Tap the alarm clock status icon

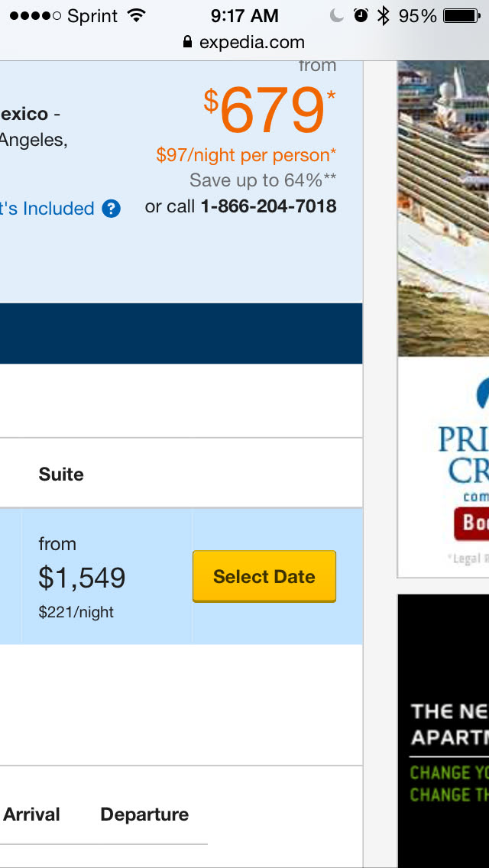[361, 16]
